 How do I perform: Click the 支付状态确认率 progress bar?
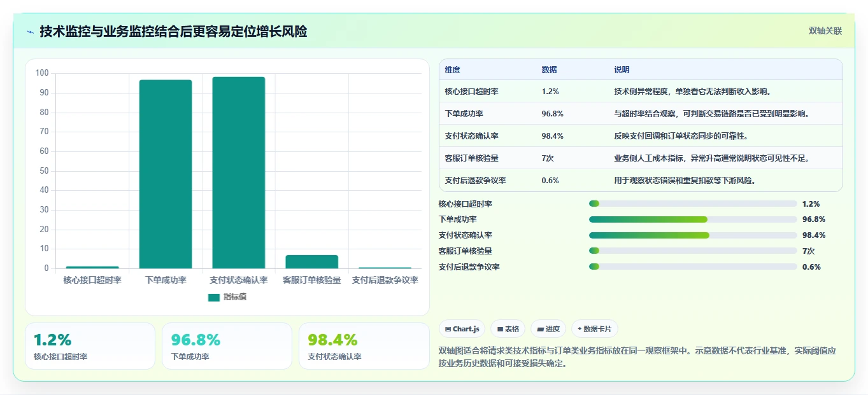click(693, 235)
